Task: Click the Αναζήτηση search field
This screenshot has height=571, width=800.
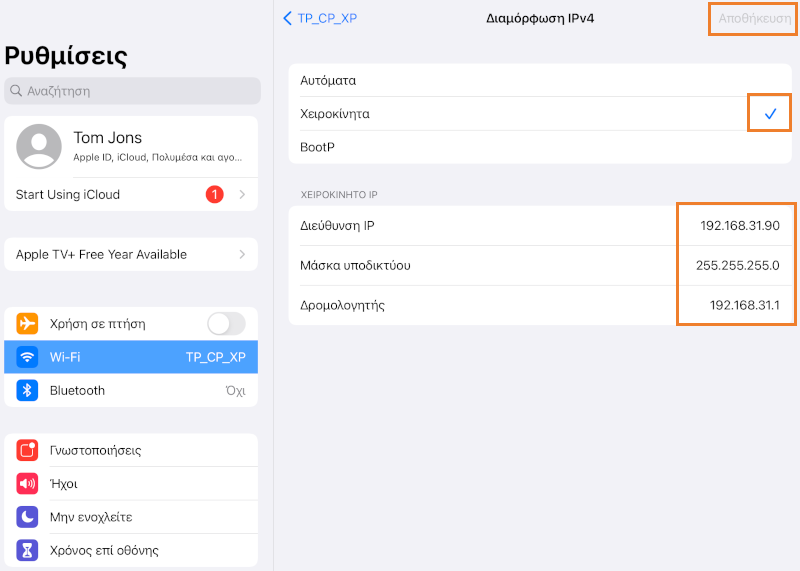Action: point(132,91)
